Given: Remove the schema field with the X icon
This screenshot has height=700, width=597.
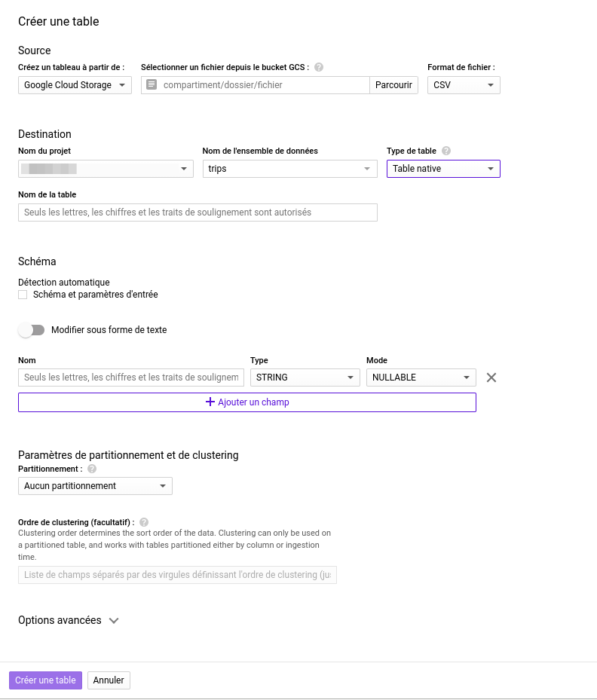Looking at the screenshot, I should pos(491,377).
